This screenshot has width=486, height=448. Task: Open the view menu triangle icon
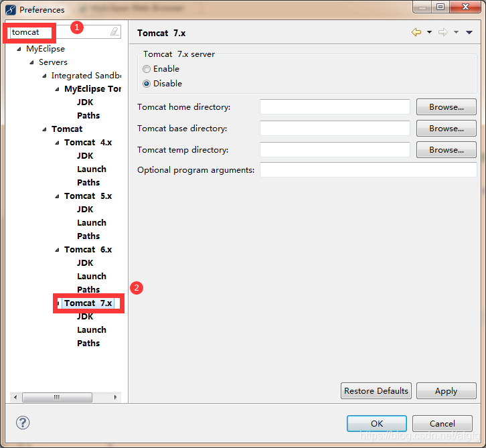coord(469,32)
